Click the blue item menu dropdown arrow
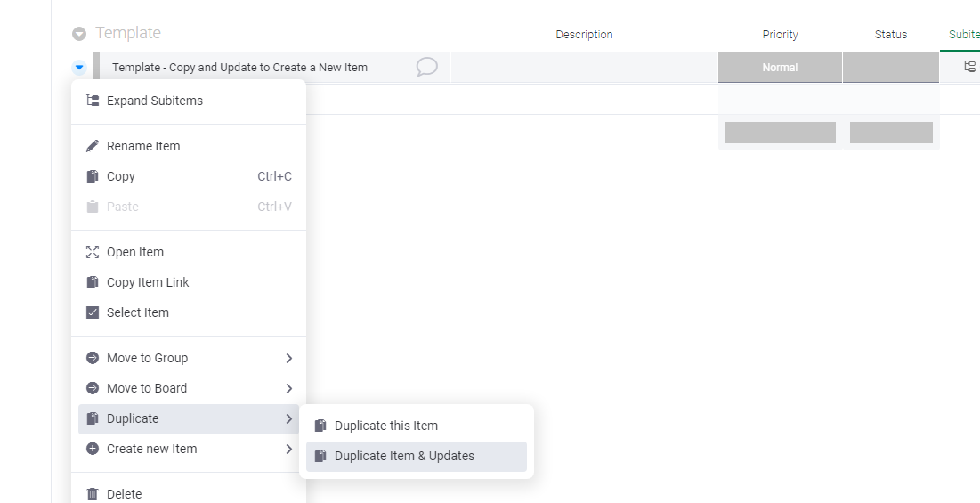The image size is (980, 503). pyautogui.click(x=79, y=67)
